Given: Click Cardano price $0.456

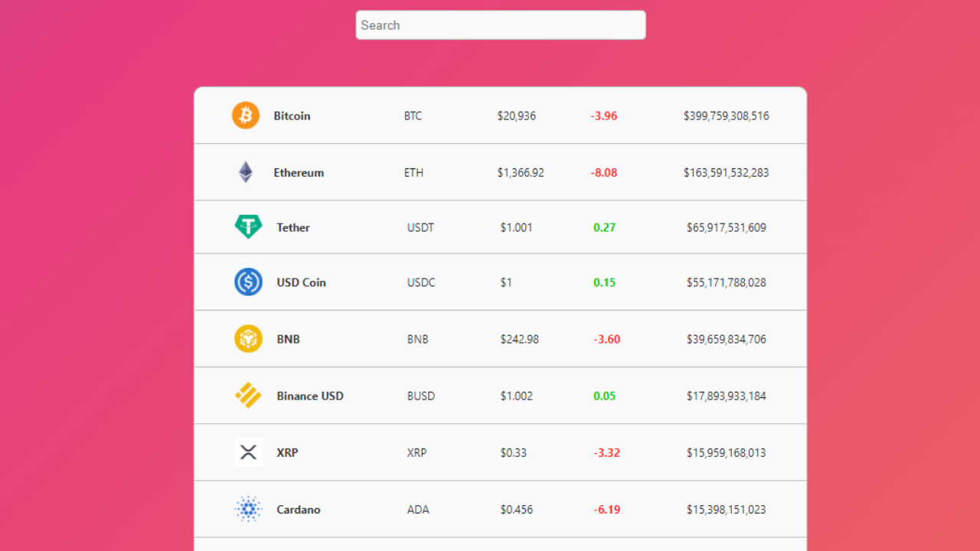Looking at the screenshot, I should click(x=517, y=510).
